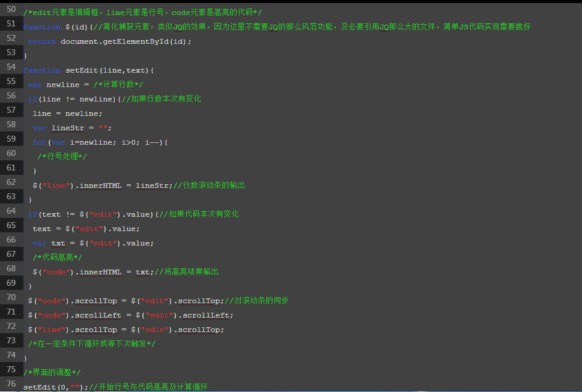Click line number 64 in the gutter
Viewport: 582px width, 392px height.
click(x=11, y=211)
